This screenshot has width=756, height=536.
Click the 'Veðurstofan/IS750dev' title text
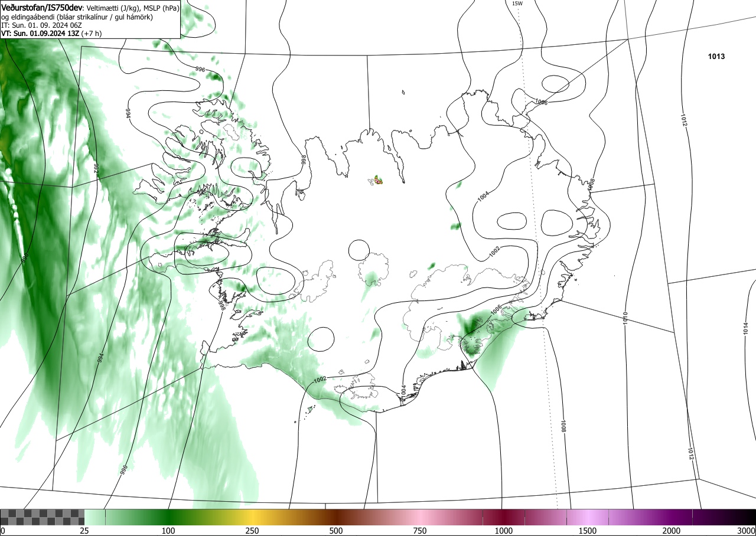[42, 8]
